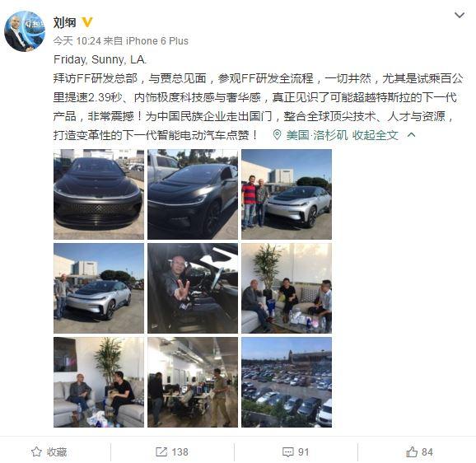Open the post options chevron menu

pyautogui.click(x=460, y=15)
